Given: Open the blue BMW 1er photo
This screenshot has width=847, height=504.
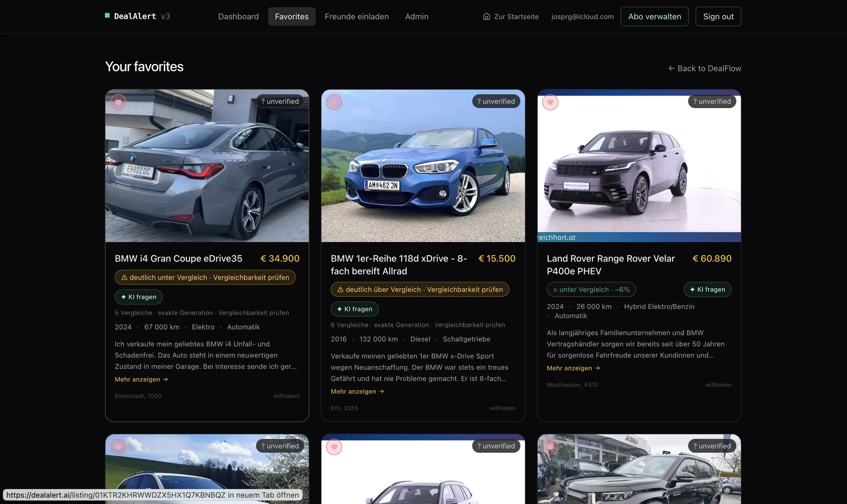Looking at the screenshot, I should (423, 166).
